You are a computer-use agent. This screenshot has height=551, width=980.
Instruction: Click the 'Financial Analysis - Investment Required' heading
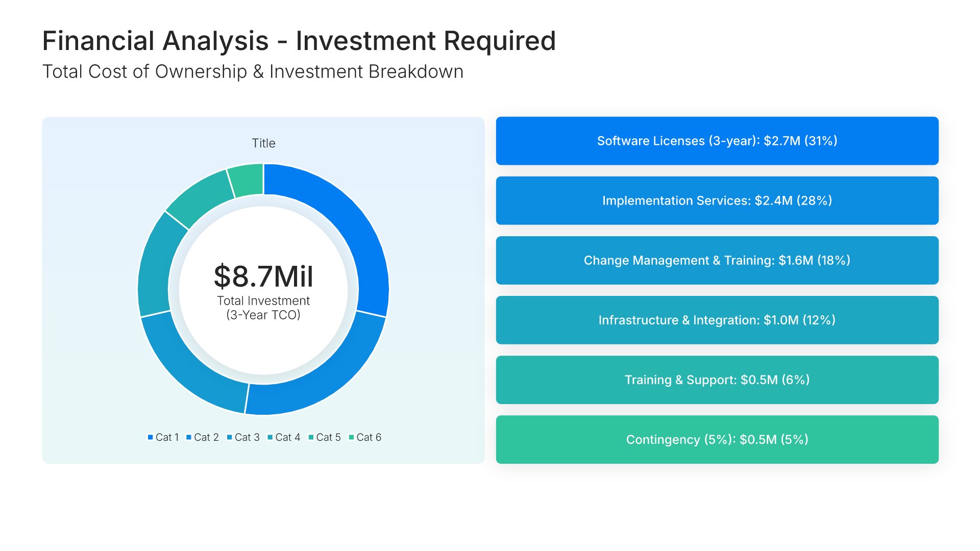(299, 41)
